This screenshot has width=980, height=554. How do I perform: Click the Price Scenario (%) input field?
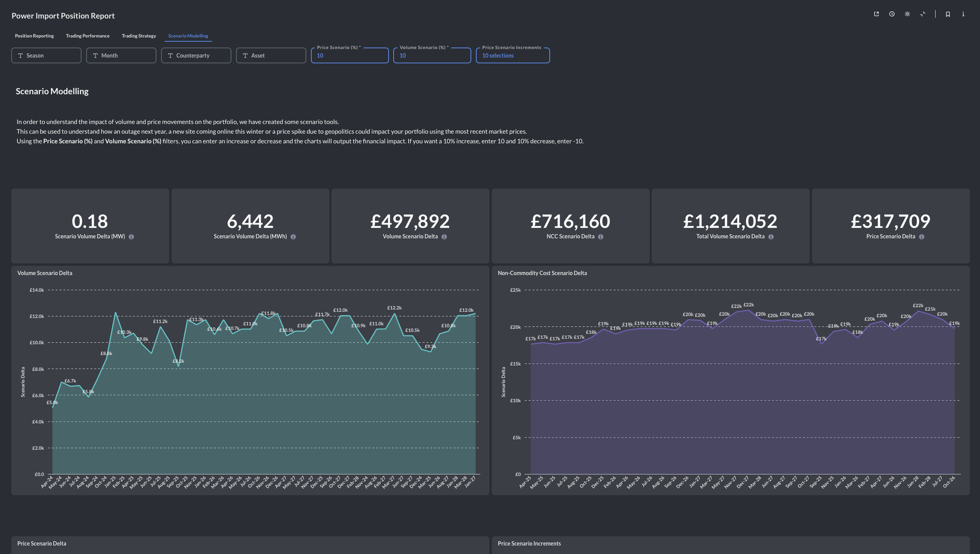coord(350,56)
